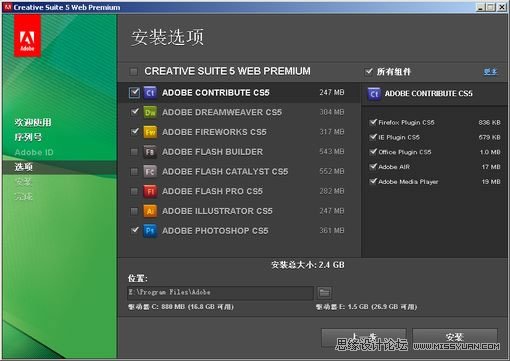This screenshot has width=510, height=361.
Task: Click the Fireworks Fw icon
Action: pyautogui.click(x=150, y=132)
